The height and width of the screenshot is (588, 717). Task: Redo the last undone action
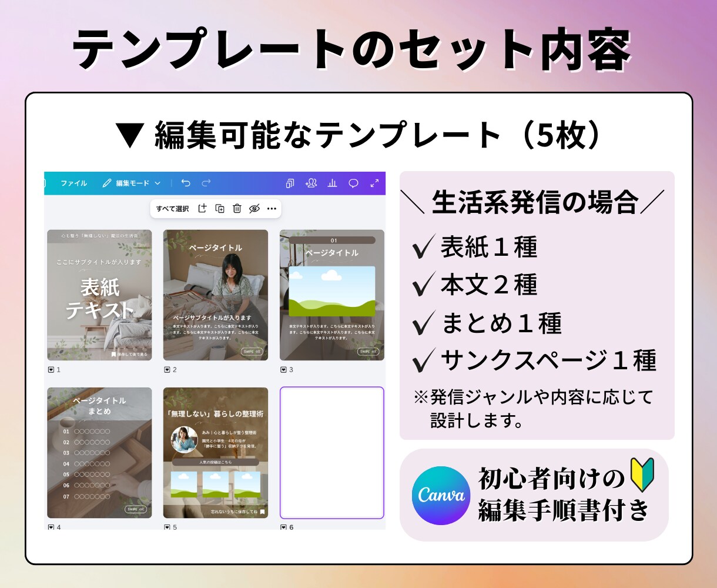coord(206,183)
